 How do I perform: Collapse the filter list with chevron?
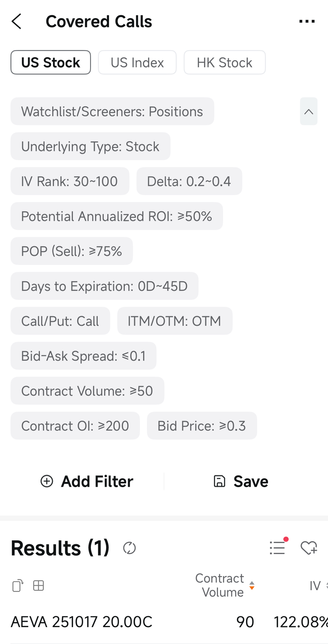click(x=308, y=112)
